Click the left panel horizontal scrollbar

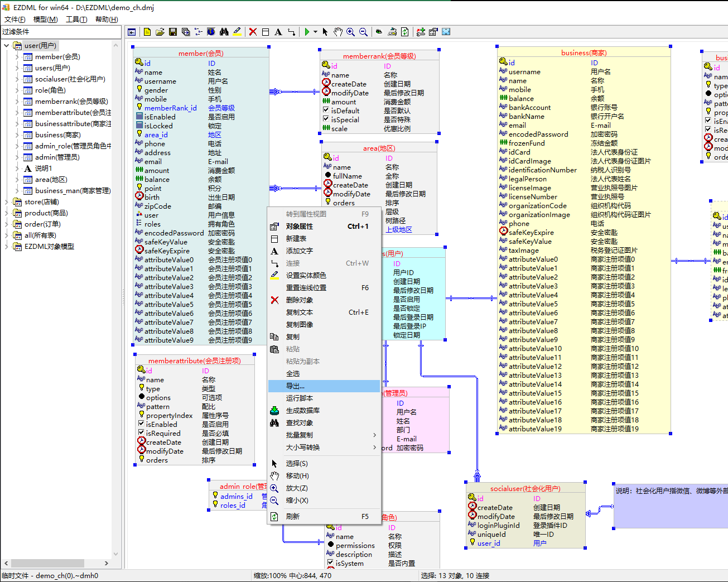56,563
